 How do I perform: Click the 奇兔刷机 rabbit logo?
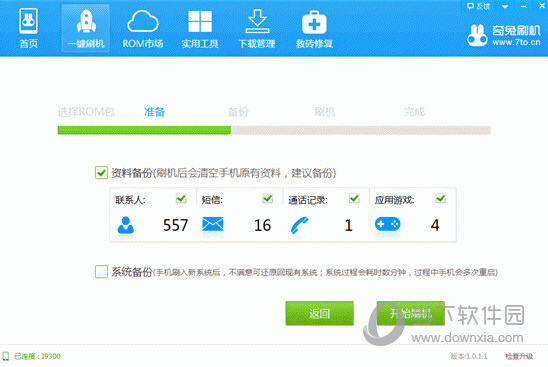click(x=477, y=35)
